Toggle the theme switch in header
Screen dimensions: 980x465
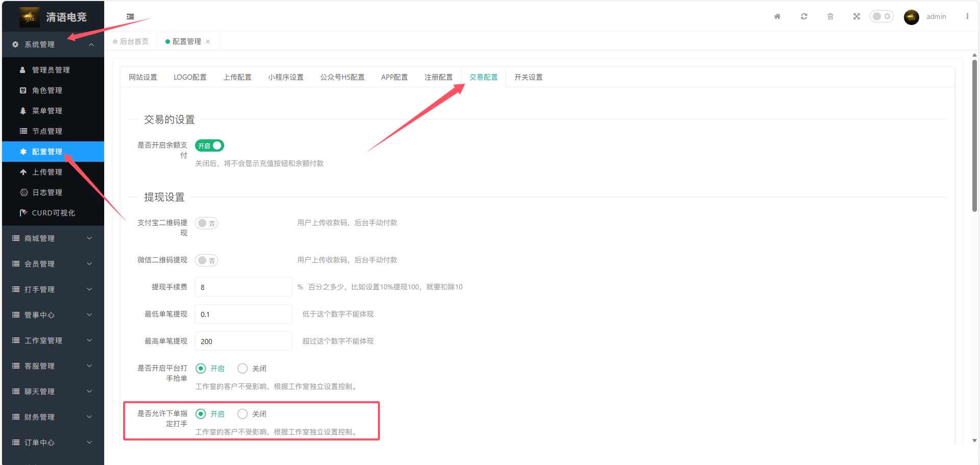pos(881,16)
